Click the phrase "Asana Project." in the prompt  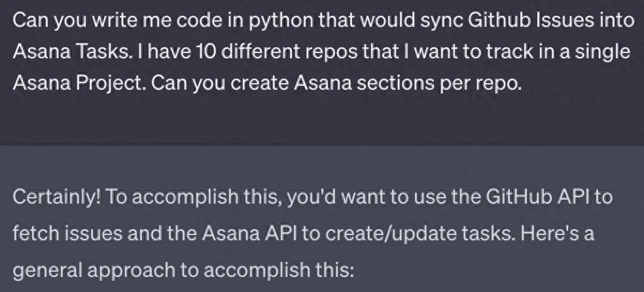click(79, 83)
